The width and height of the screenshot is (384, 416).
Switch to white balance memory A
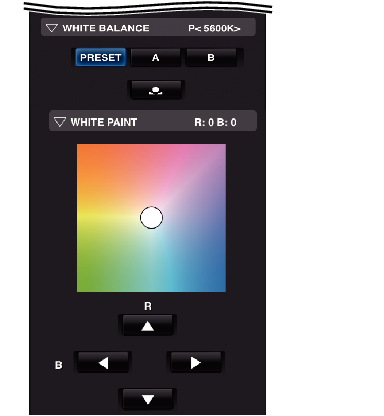(x=155, y=58)
